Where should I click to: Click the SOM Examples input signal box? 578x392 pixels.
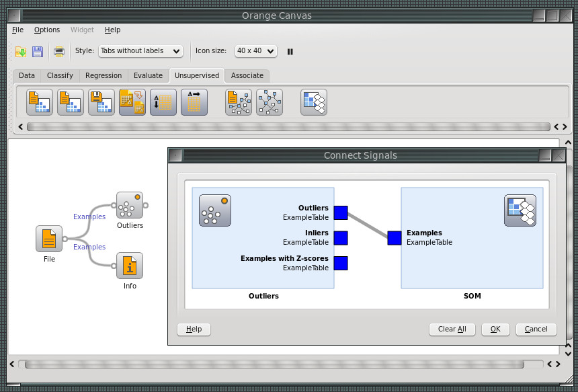point(395,238)
